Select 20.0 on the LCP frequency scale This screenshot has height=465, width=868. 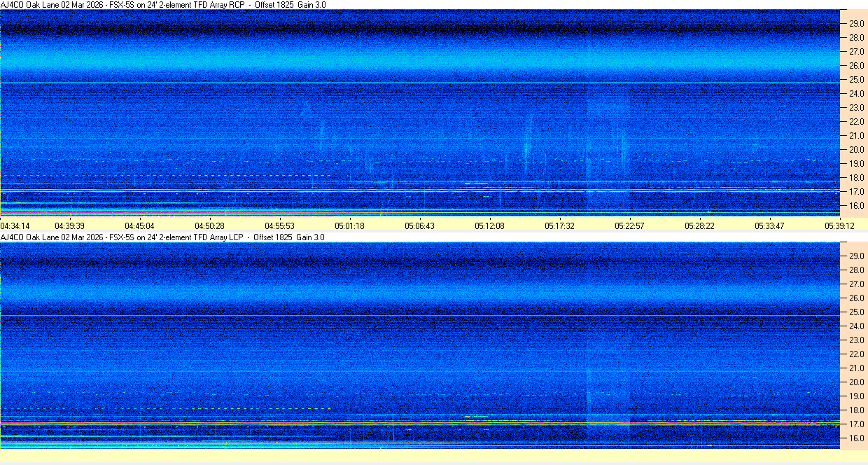[857, 382]
